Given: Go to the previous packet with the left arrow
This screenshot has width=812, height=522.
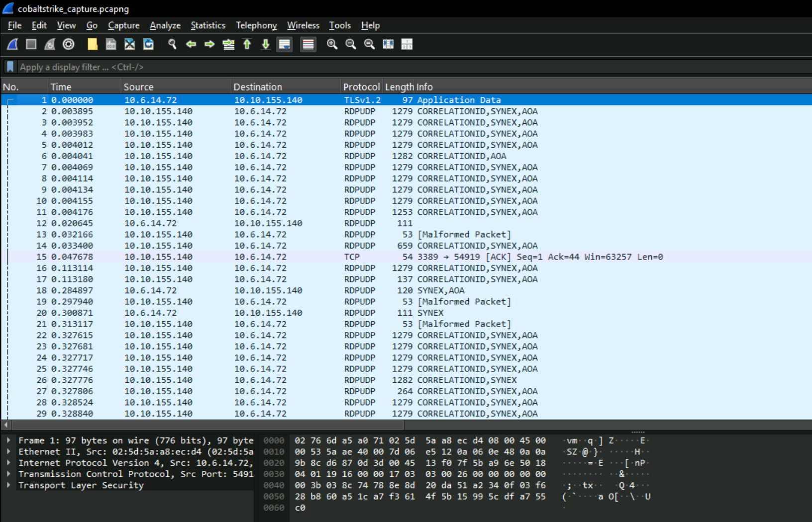Looking at the screenshot, I should pos(191,44).
